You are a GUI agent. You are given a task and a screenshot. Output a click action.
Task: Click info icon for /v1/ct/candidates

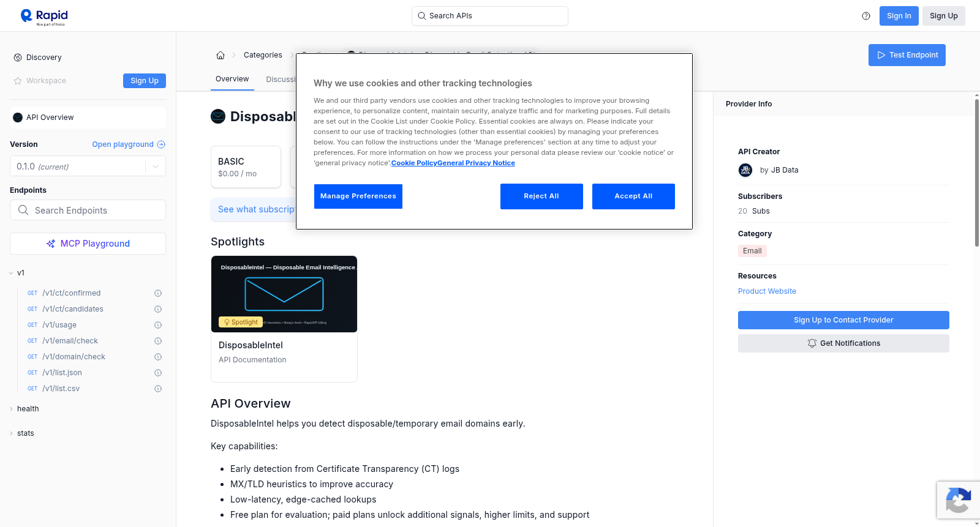pyautogui.click(x=158, y=309)
